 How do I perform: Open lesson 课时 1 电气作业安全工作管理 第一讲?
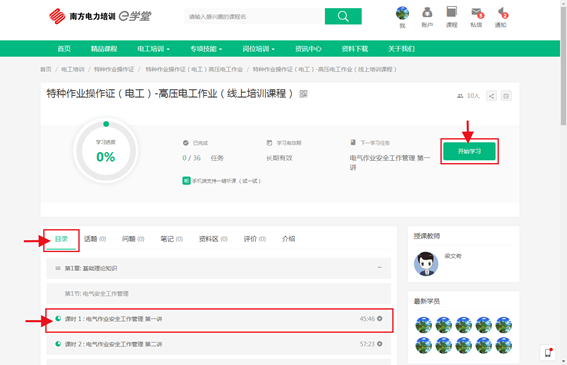point(219,319)
